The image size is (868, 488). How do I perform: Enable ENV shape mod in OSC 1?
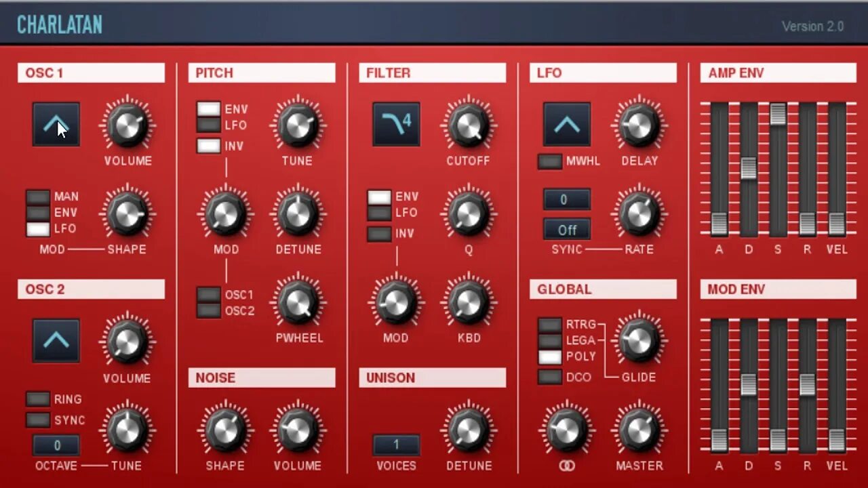(x=38, y=213)
